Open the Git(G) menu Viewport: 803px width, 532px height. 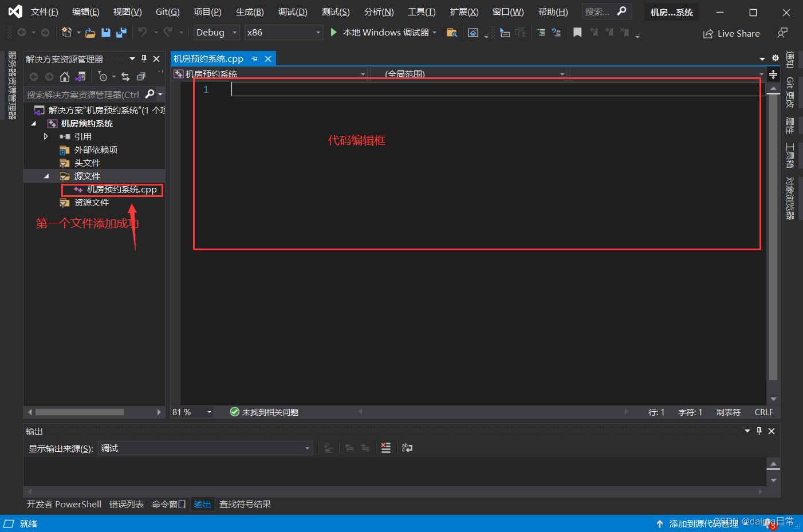(167, 12)
